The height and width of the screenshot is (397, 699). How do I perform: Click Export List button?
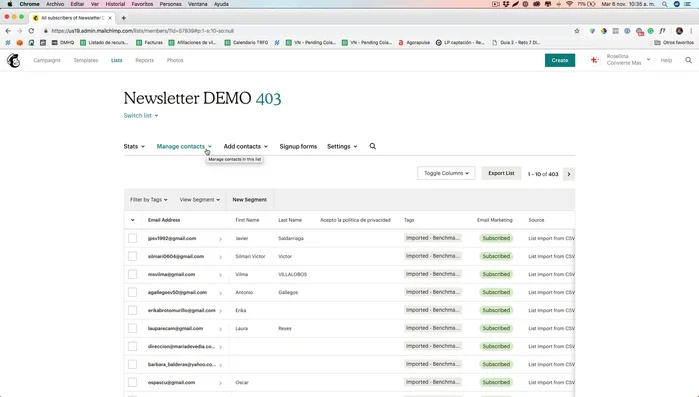click(x=501, y=173)
